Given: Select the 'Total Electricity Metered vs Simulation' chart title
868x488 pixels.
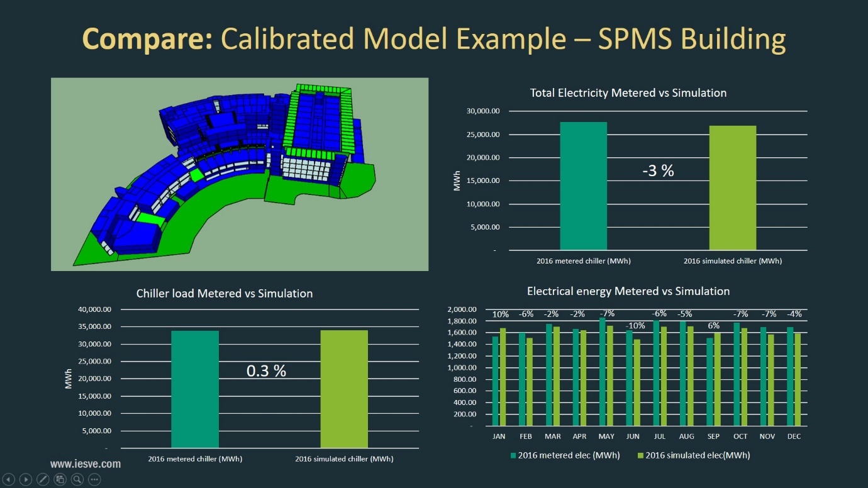Looking at the screenshot, I should click(x=628, y=93).
